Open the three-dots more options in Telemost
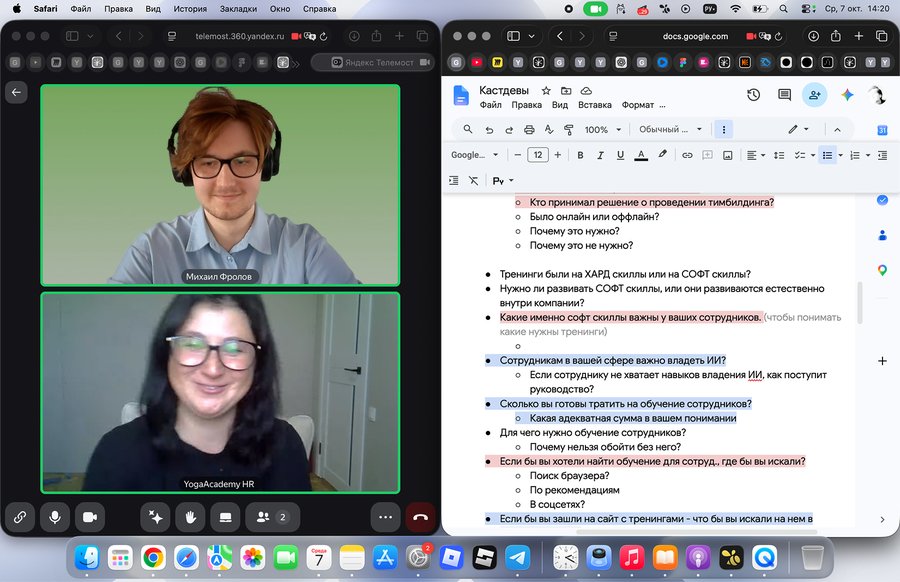Image resolution: width=900 pixels, height=582 pixels. [x=385, y=517]
